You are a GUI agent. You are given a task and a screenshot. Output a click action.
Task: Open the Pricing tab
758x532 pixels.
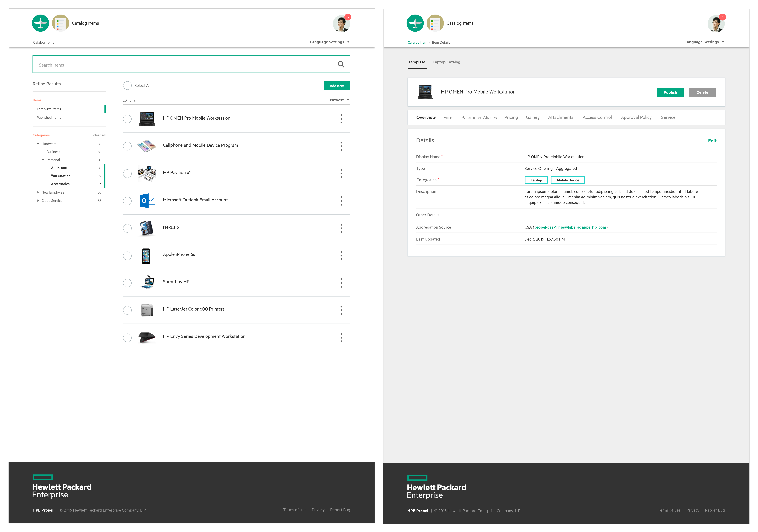[x=511, y=118]
